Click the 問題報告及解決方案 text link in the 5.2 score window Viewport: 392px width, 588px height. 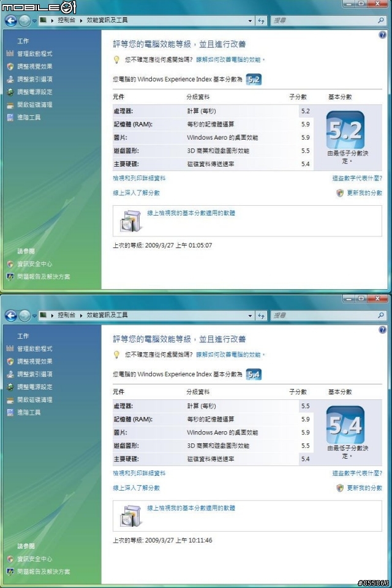[x=43, y=277]
